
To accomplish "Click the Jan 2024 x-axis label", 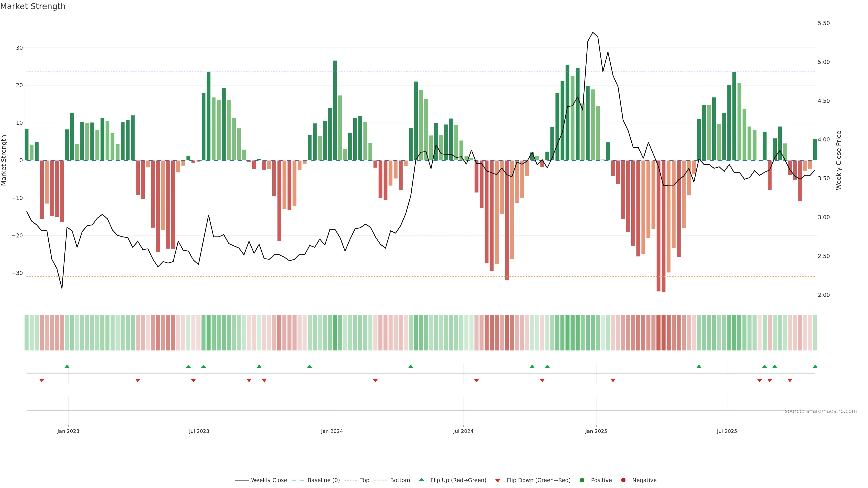I will [x=332, y=431].
